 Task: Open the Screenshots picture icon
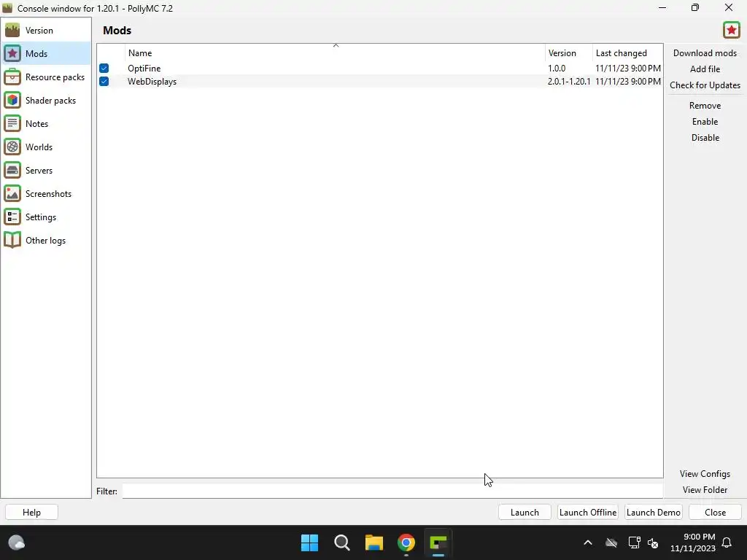12,193
